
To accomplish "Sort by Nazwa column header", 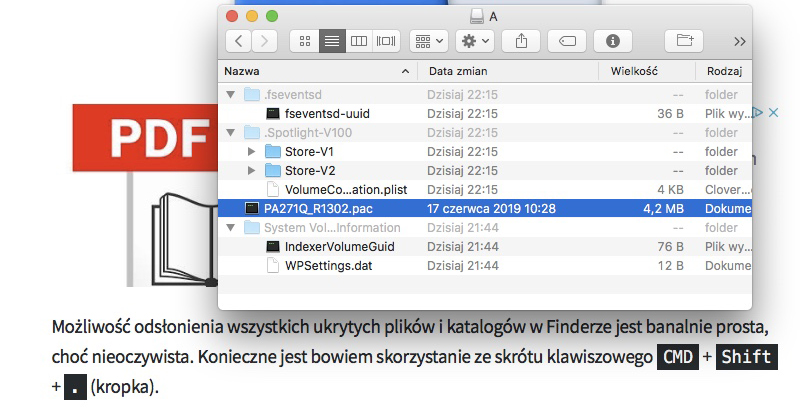I will 310,72.
